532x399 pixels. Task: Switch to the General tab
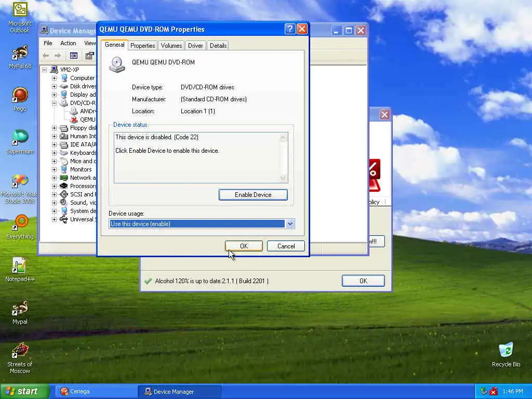[x=114, y=45]
